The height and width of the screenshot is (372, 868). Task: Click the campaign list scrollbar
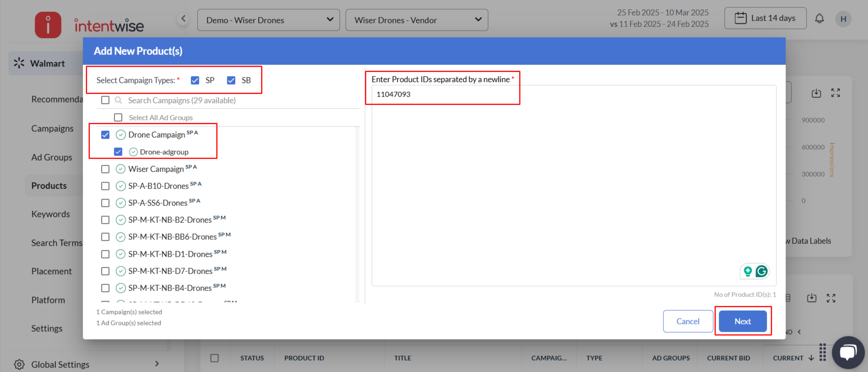[x=357, y=214]
